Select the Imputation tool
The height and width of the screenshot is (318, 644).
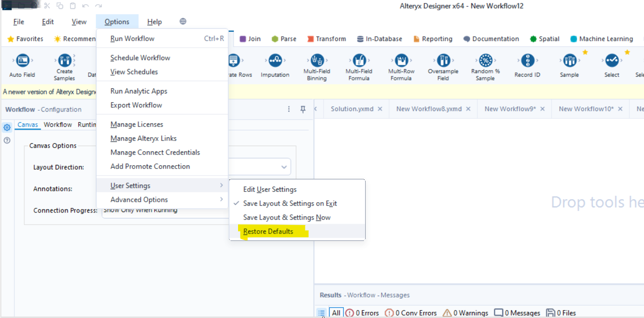pos(275,61)
